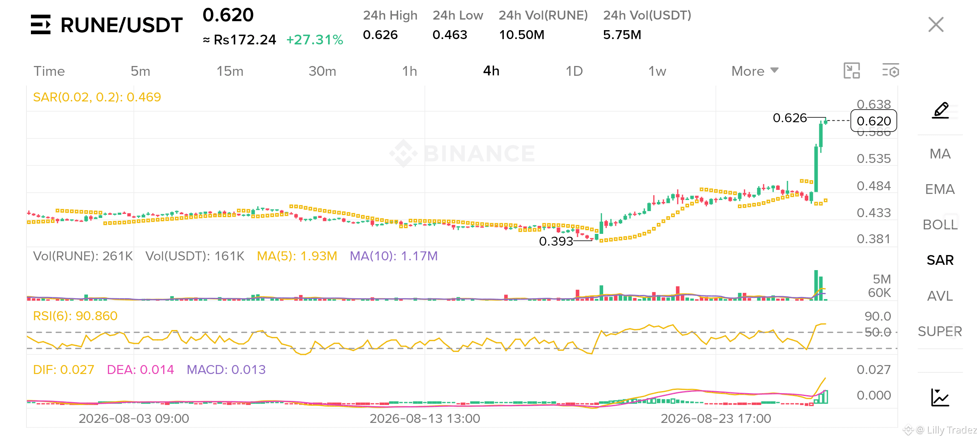Switch to the 1w interval
The height and width of the screenshot is (440, 980).
[657, 71]
